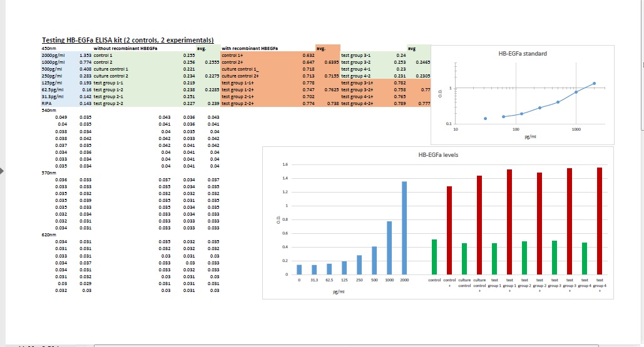This screenshot has height=347, width=644.
Task: Select the 'with recombinant HBEGFa' header cell
Action: coord(250,48)
